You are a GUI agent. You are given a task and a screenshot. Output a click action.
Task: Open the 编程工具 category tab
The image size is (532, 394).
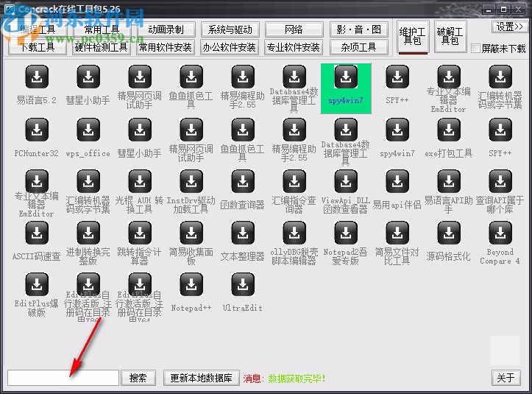point(38,29)
